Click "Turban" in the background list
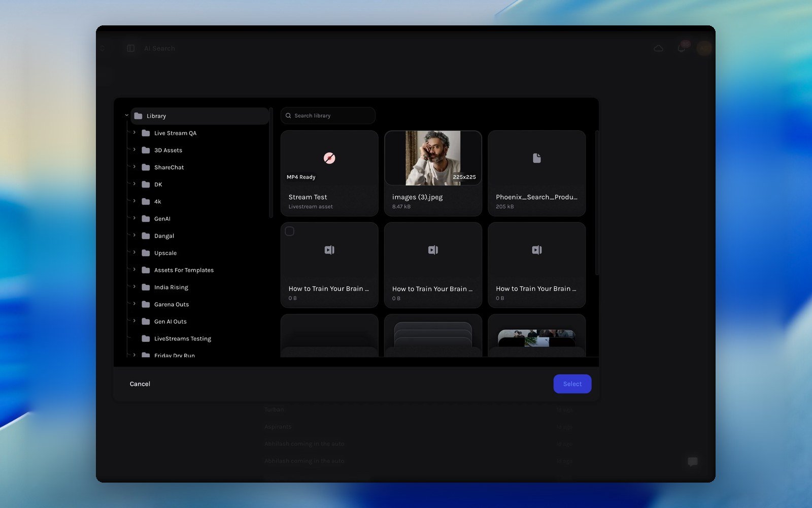Image resolution: width=812 pixels, height=508 pixels. [x=274, y=409]
